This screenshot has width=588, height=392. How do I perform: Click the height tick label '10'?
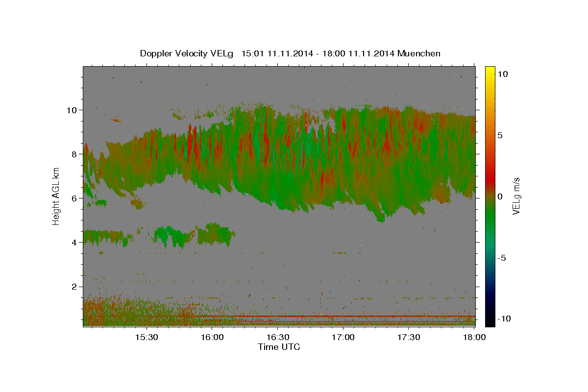coord(73,110)
